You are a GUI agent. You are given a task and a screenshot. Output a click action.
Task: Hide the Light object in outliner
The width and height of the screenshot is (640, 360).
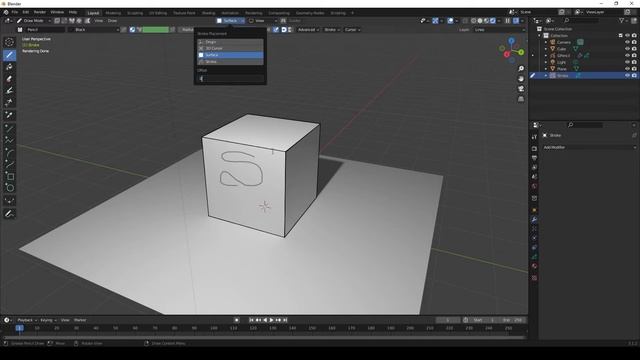627,62
